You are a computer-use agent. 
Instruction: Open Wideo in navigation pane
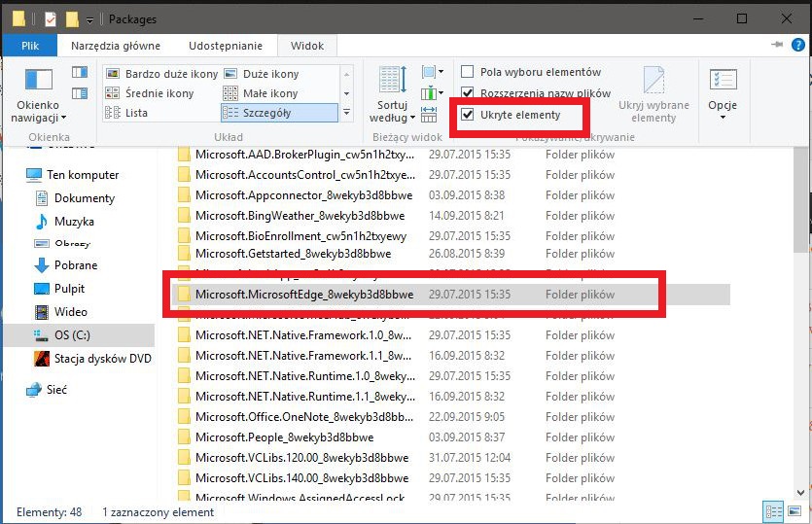tap(70, 312)
